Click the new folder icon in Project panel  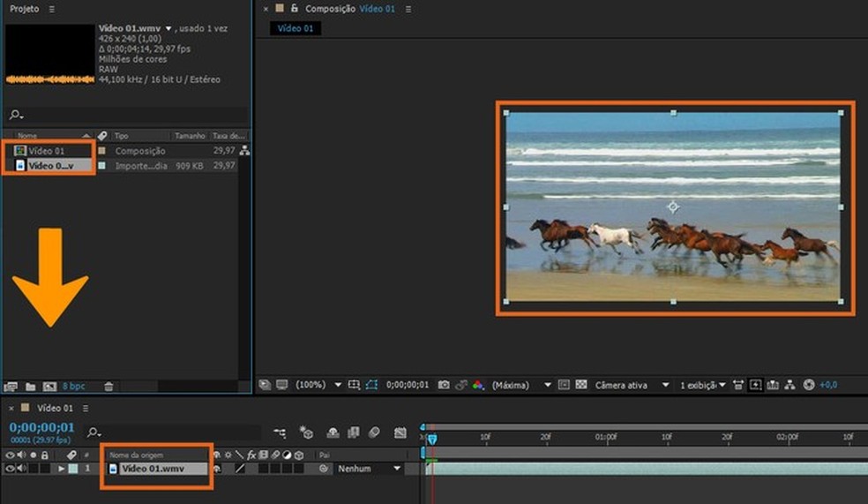pos(31,387)
